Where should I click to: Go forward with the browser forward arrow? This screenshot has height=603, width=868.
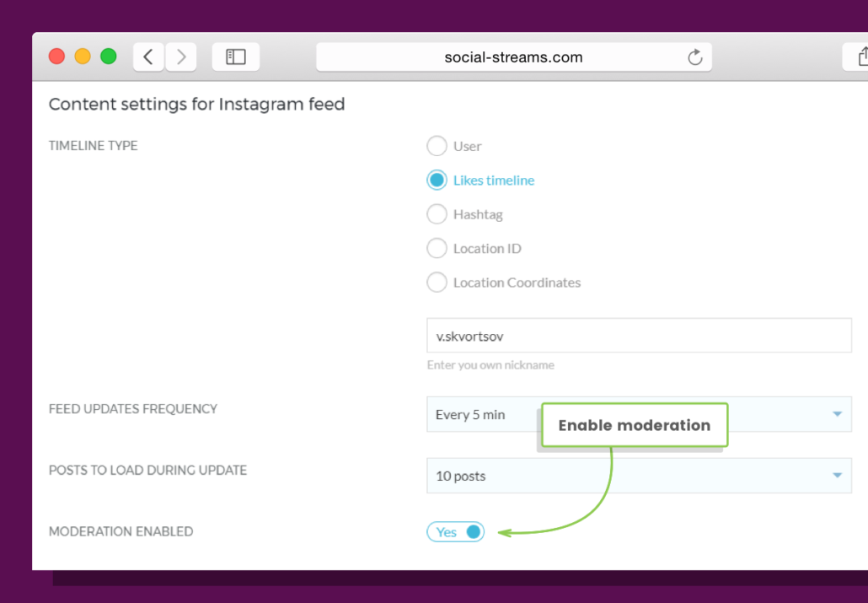[x=181, y=57]
